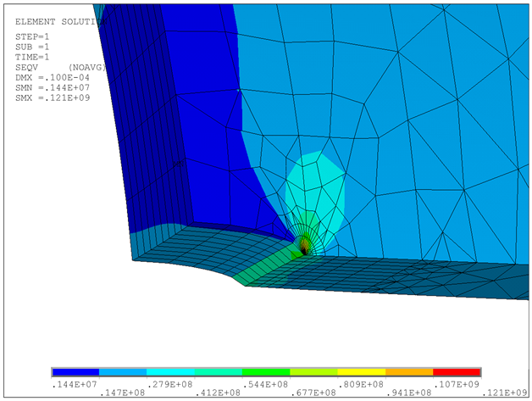Select the TIME=1 label

click(33, 57)
